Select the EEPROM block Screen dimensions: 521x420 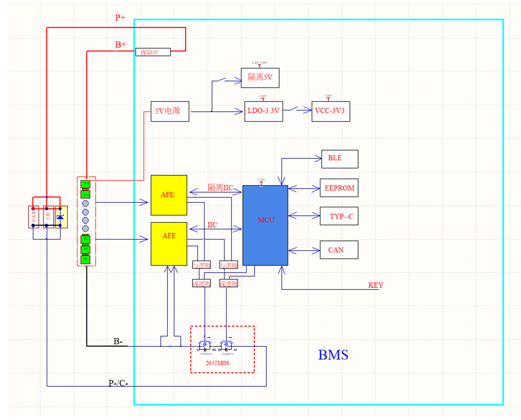339,188
